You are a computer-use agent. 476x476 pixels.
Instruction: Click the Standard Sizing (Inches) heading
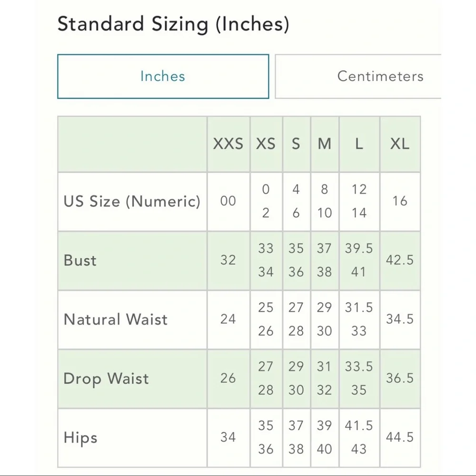point(173,24)
